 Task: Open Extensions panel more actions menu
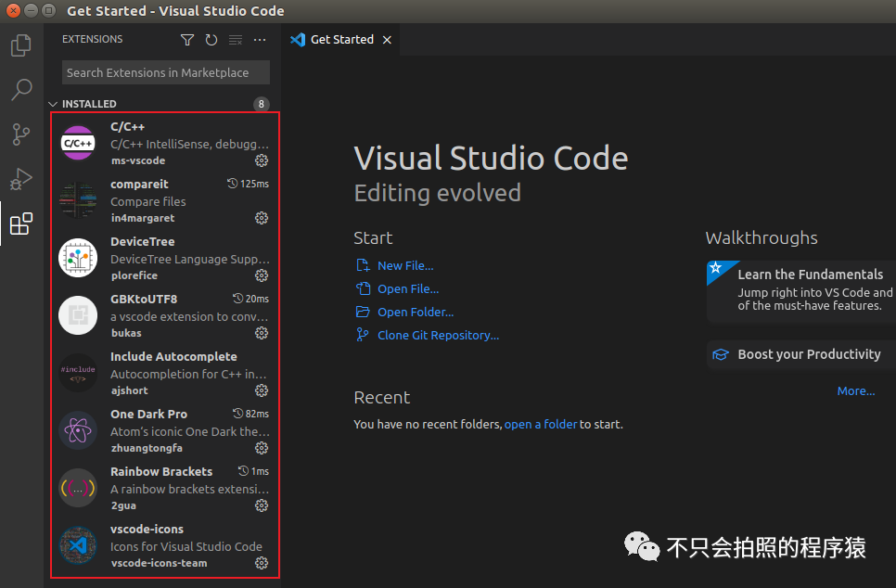coord(260,40)
